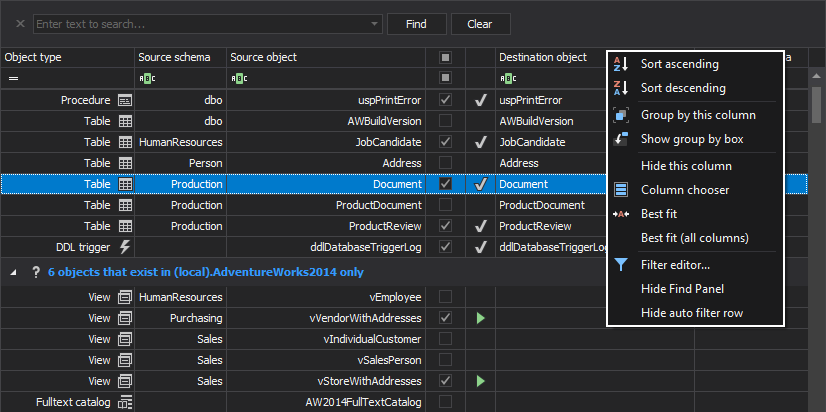Click the Destination object filter condition icon
The image size is (826, 412).
coord(508,79)
